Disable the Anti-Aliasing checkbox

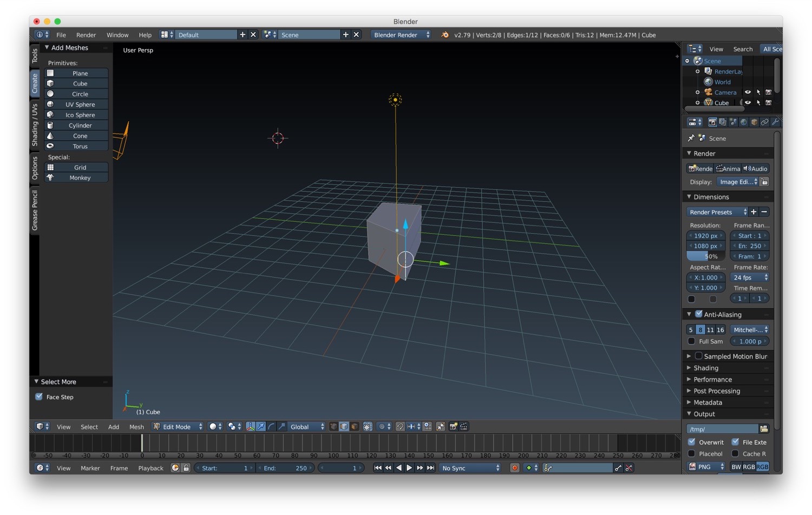[x=699, y=314]
